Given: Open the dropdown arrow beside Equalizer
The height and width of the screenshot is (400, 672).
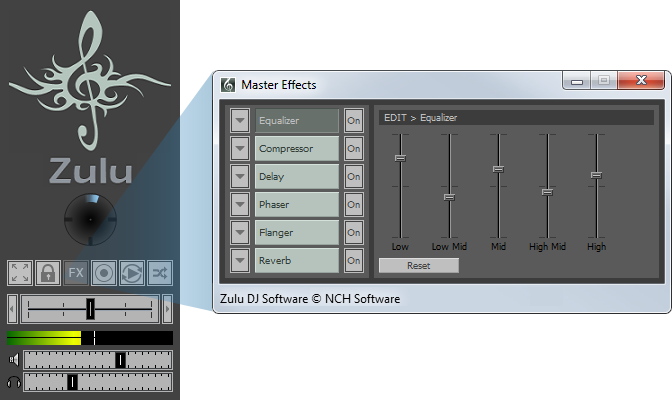Looking at the screenshot, I should [240, 120].
